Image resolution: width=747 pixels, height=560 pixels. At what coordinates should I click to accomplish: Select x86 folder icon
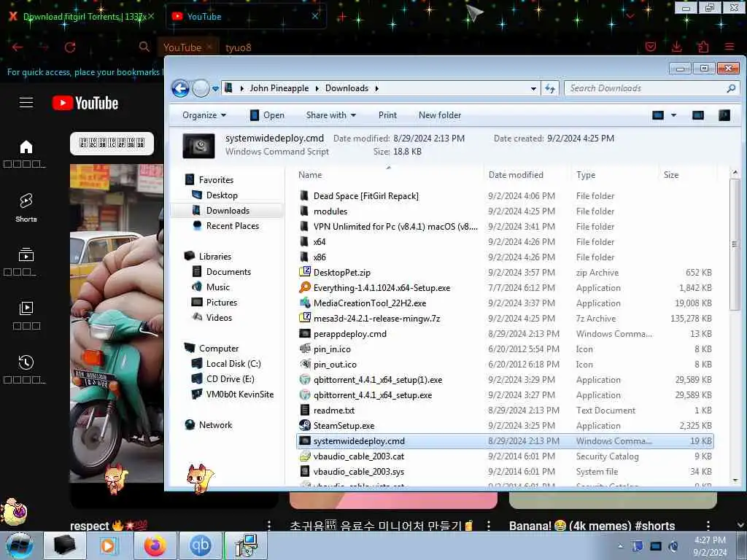pos(304,257)
